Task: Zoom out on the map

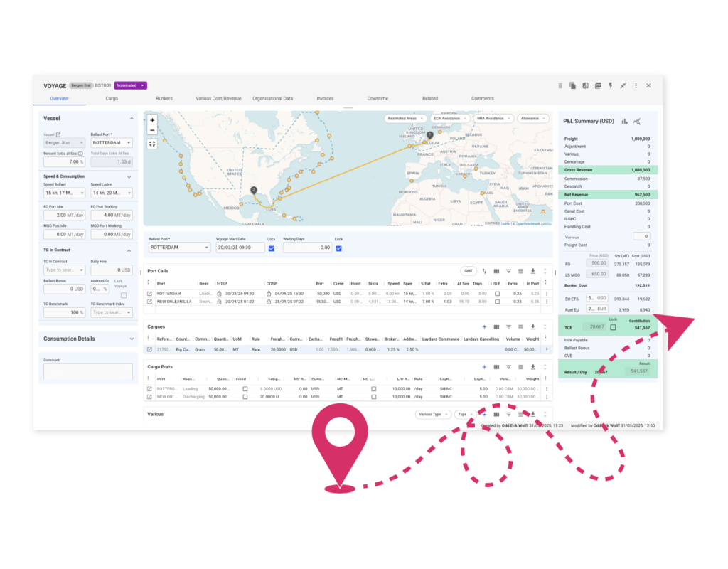Action: (x=152, y=131)
